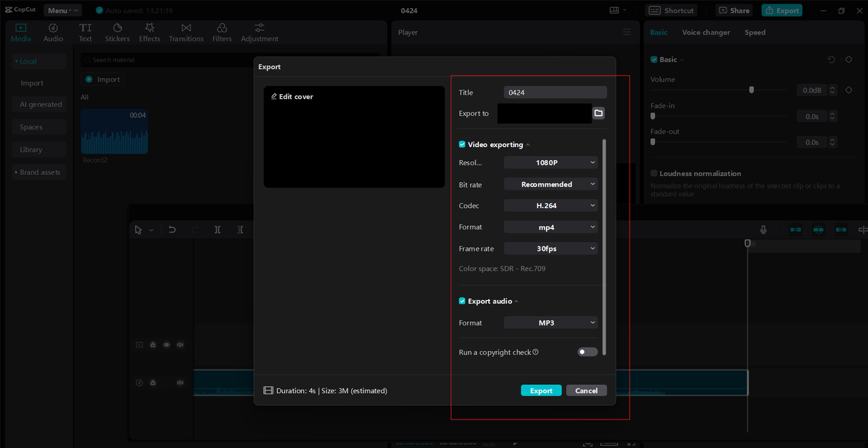868x448 pixels.
Task: Open the Resolution 1080P dropdown
Action: [x=551, y=163]
